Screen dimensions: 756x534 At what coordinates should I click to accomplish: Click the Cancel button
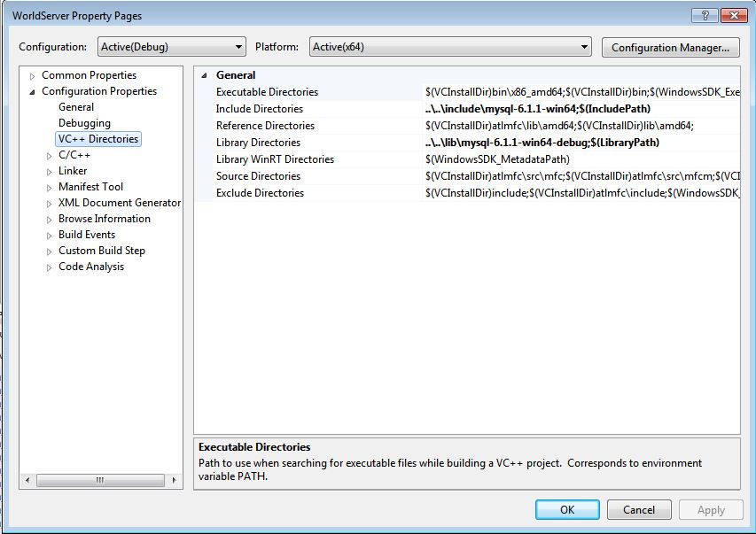tap(638, 509)
